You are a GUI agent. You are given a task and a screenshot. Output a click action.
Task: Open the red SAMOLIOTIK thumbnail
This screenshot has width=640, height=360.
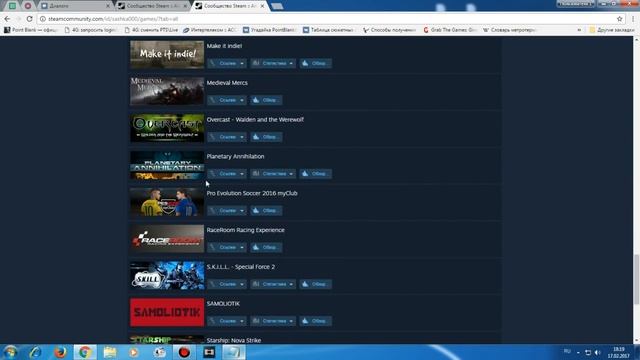(167, 312)
